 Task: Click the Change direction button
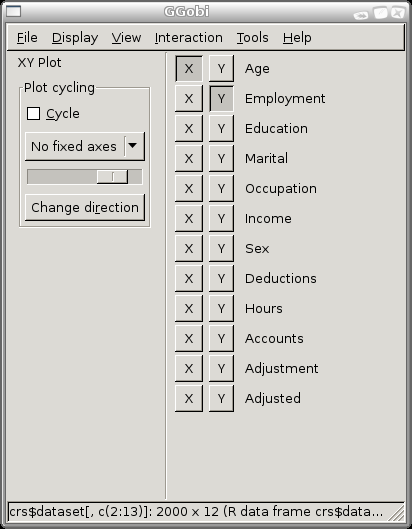coord(85,207)
